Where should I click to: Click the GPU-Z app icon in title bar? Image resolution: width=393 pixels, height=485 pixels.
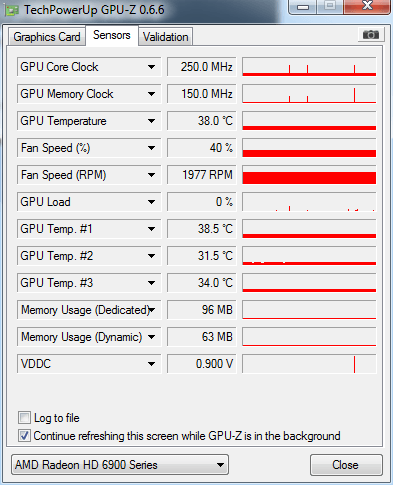pyautogui.click(x=12, y=10)
